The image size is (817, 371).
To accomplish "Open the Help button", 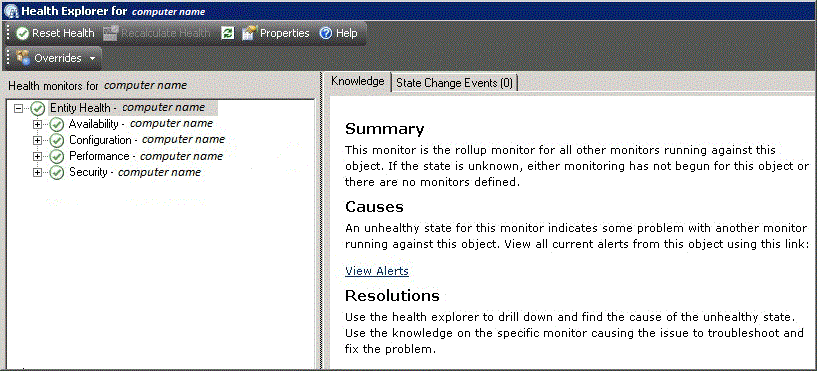I will [338, 33].
